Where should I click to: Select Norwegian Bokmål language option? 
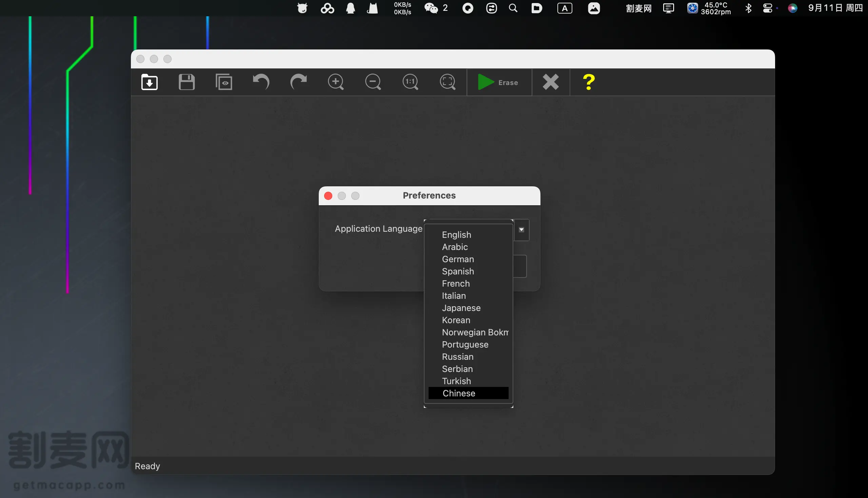475,332
